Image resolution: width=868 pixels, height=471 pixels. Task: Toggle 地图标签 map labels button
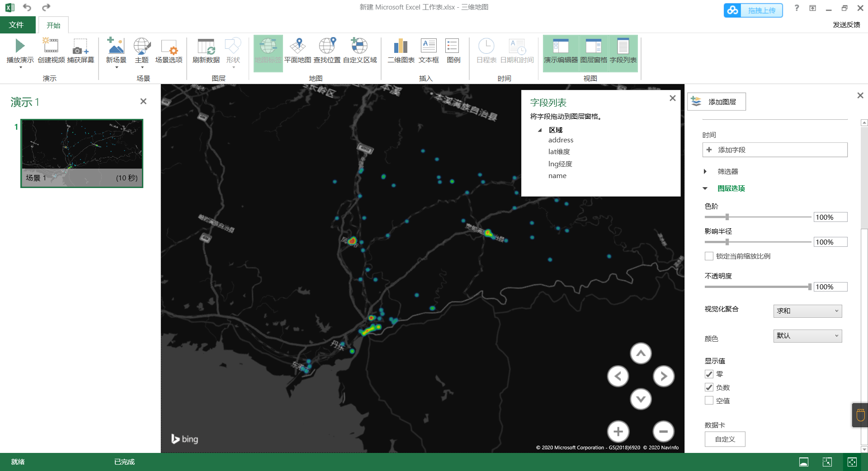coord(268,53)
